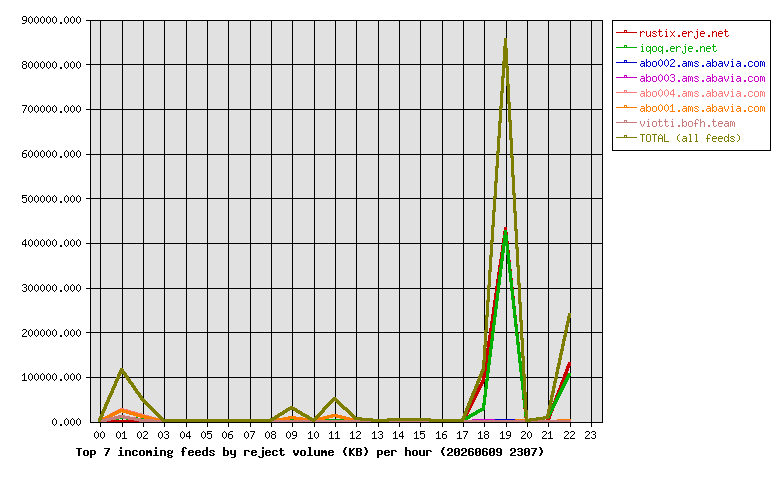This screenshot has height=480, width=780.
Task: Click hour 20 on the x-axis
Action: [x=527, y=435]
